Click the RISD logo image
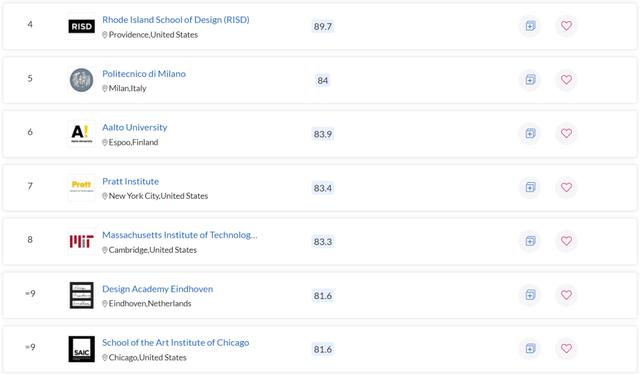 pos(81,27)
